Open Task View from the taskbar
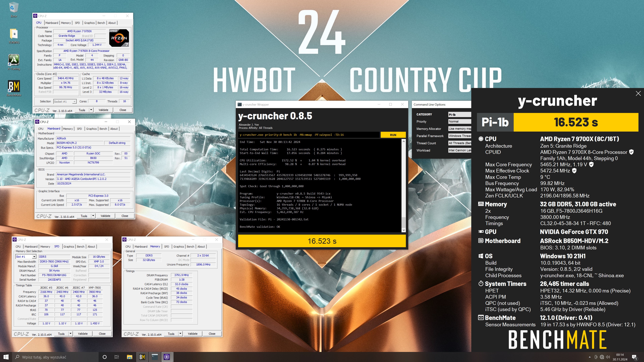Image resolution: width=644 pixels, height=362 pixels. tap(117, 357)
